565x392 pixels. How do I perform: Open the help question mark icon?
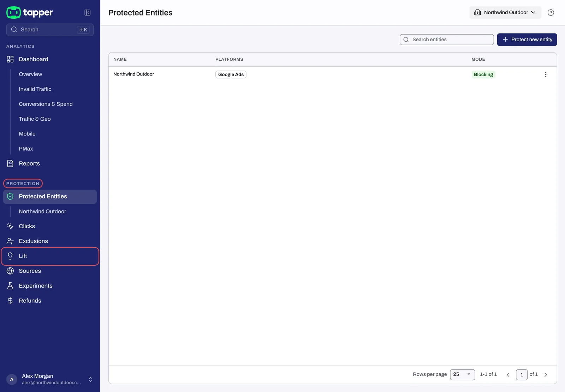[551, 13]
